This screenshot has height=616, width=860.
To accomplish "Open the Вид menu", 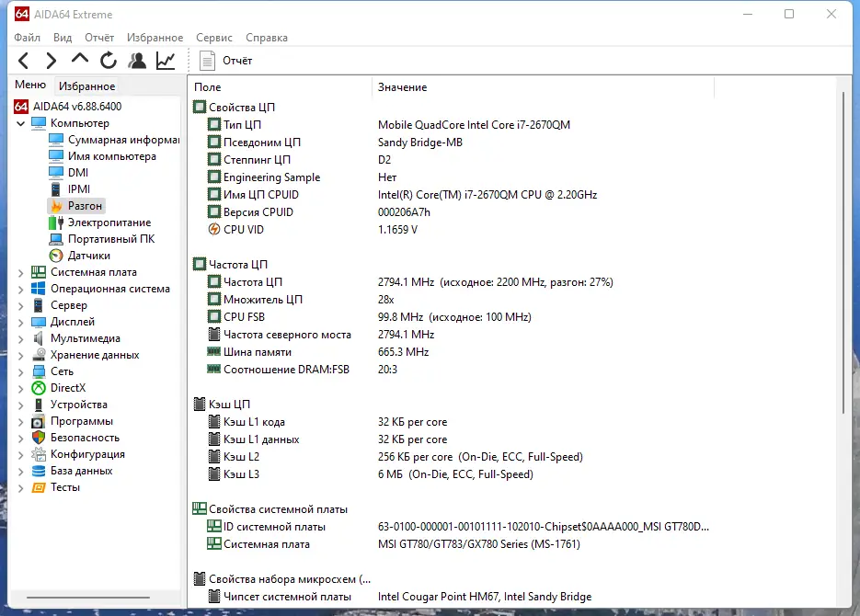I will click(63, 38).
